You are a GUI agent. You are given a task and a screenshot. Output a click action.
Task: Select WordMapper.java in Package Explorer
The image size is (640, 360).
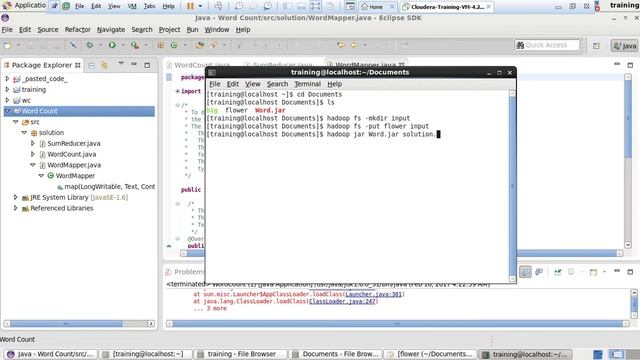(74, 165)
